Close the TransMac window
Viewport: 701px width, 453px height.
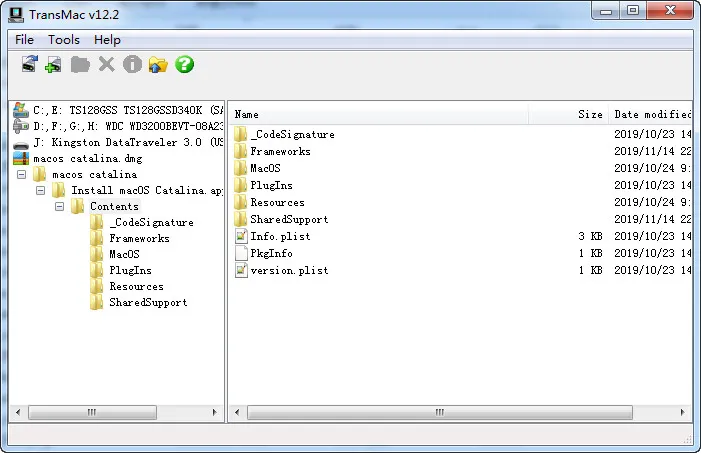[670, 11]
